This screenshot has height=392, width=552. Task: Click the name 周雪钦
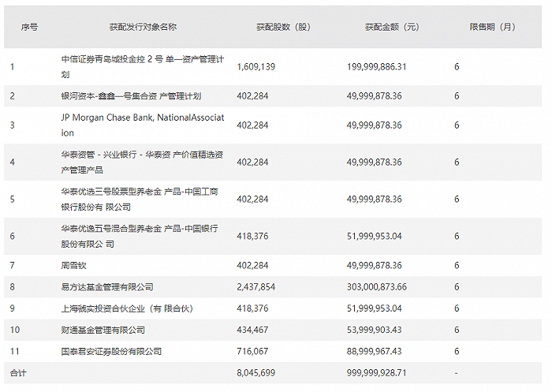[x=73, y=265]
